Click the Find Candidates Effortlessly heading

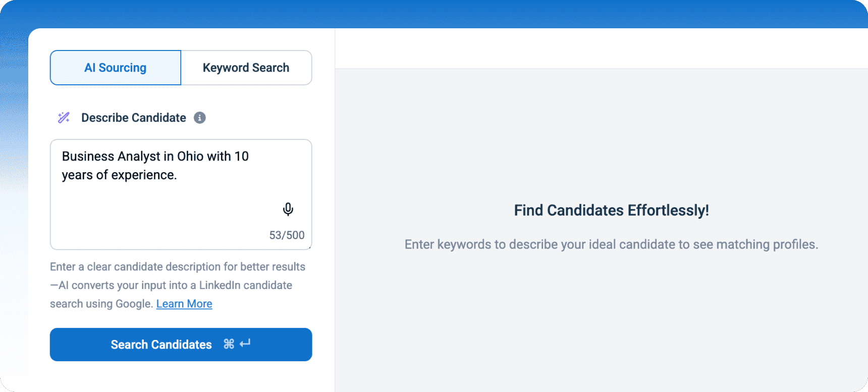612,210
